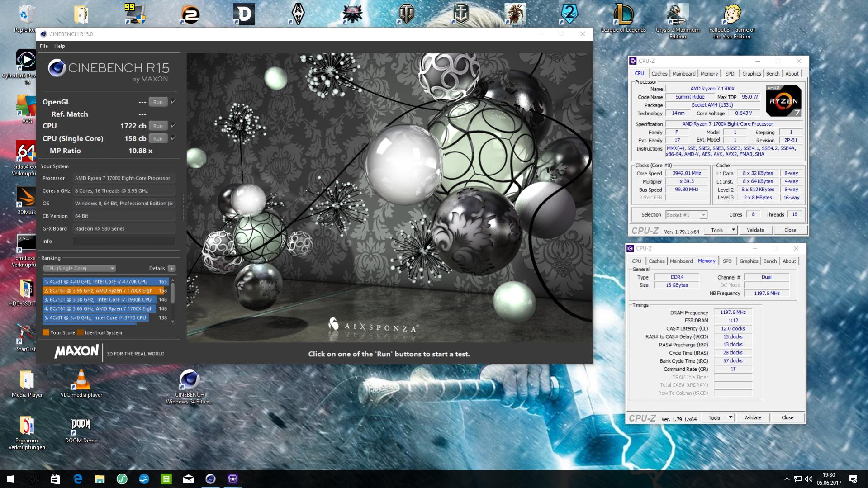Viewport: 868px width, 488px height.
Task: Show hidden system tray icons
Action: (787, 479)
